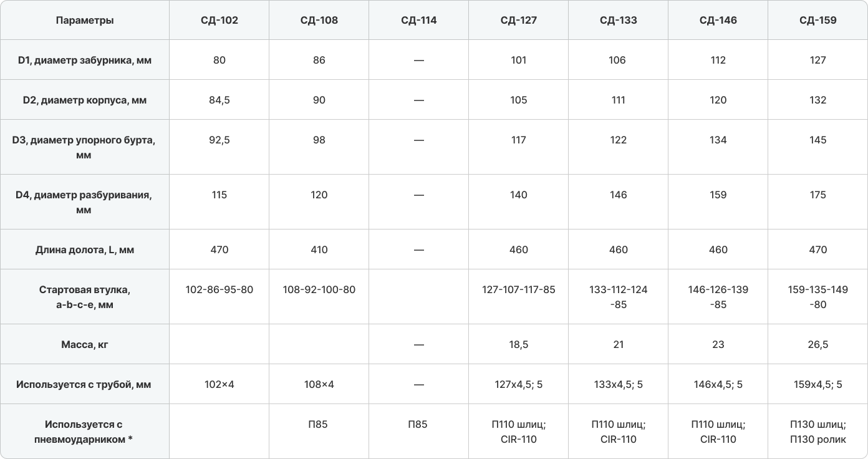Click the 102×4 pipe cell
Screen dimensions: 868x459
(219, 384)
